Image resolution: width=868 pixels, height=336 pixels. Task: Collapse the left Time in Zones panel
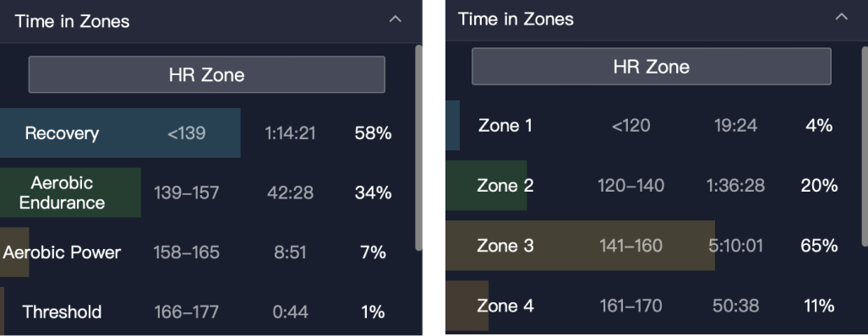[396, 19]
